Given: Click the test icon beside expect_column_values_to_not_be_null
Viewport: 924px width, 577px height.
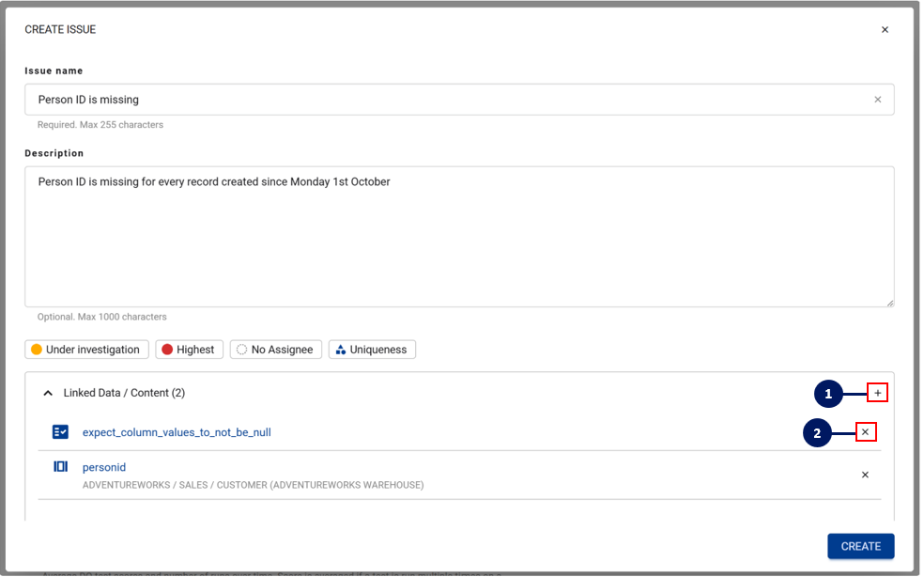Looking at the screenshot, I should (x=60, y=432).
